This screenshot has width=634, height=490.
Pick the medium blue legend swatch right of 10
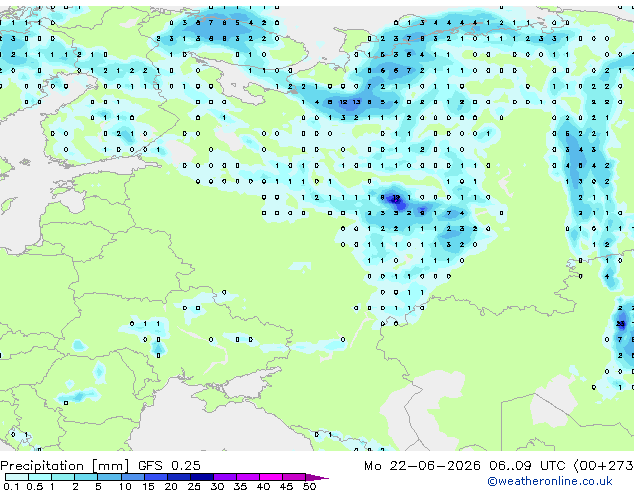click(132, 477)
